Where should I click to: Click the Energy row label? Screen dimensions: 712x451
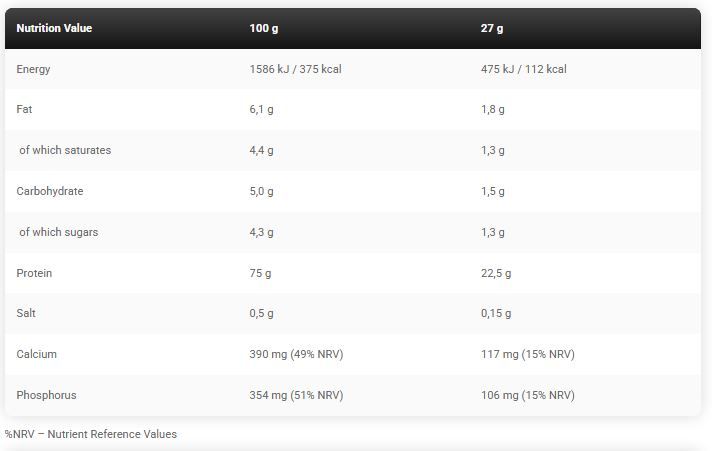33,69
